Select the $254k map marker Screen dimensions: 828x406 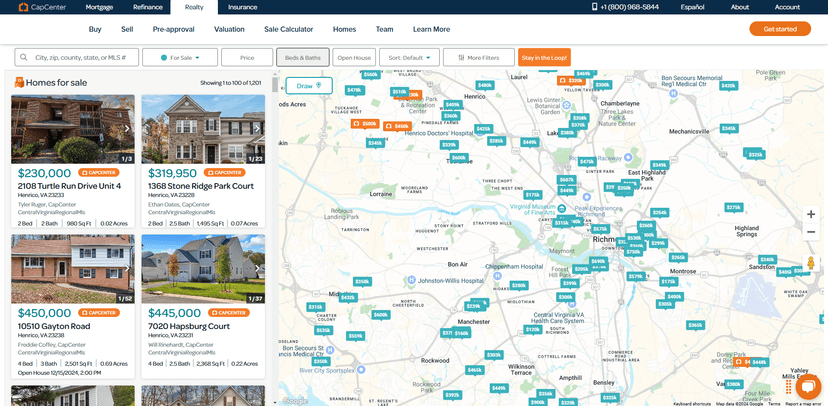(659, 212)
